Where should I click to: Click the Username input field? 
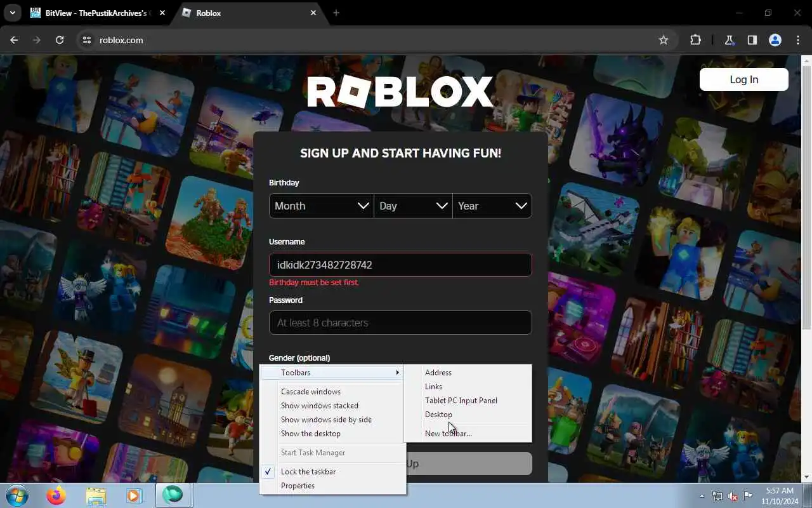click(400, 265)
